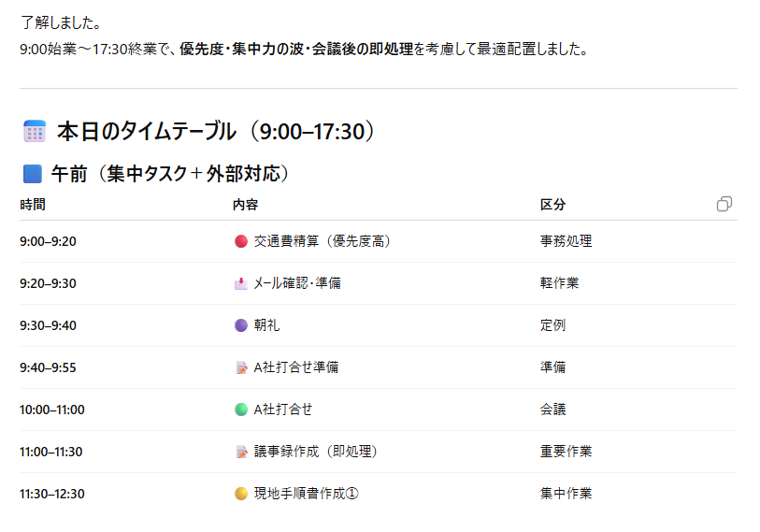Click the blue square icon beside 午前

coord(33,174)
